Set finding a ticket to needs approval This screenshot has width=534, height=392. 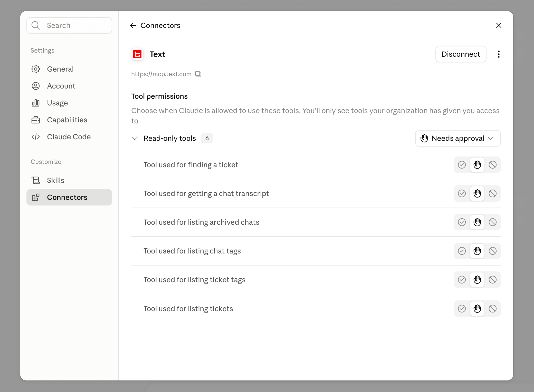pyautogui.click(x=477, y=165)
